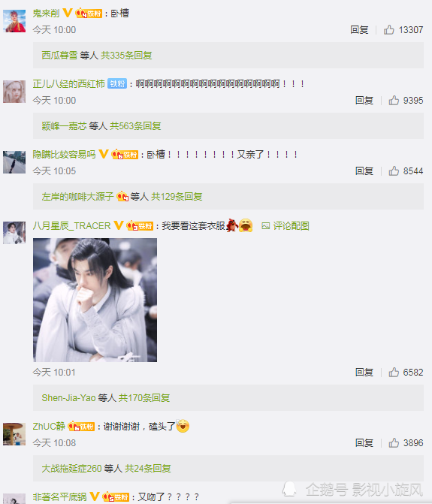Viewport: 432px width, 504px height.
Task: Expand 共129条回复 replies
Action: tap(177, 196)
